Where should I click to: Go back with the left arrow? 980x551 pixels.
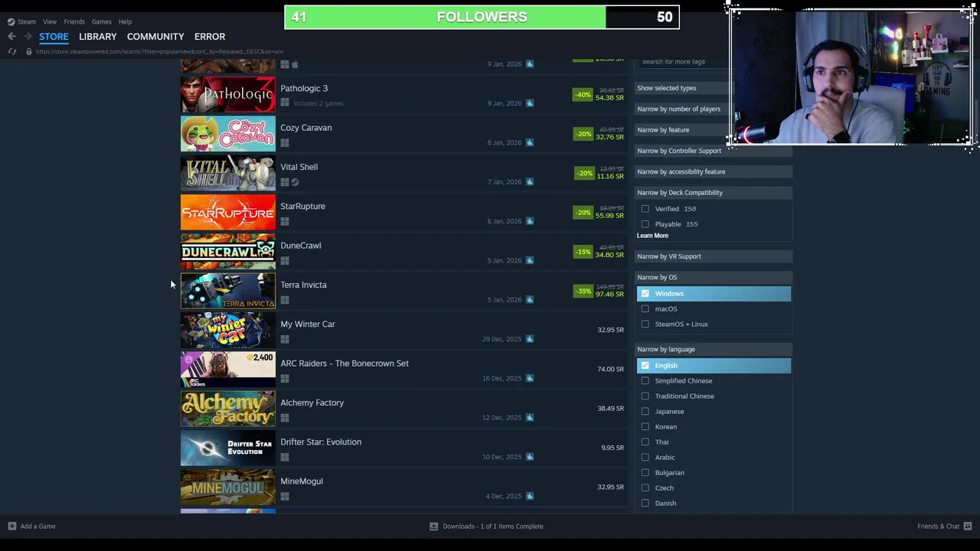click(x=11, y=36)
